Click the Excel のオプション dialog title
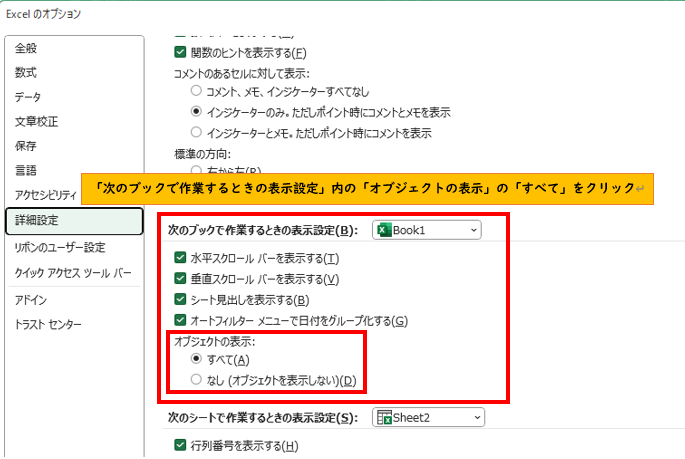Screen dimensions: 685x459 (x=44, y=14)
